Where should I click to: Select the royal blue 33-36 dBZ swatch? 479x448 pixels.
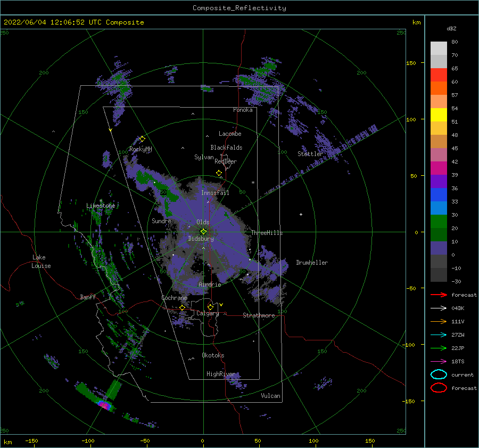[x=439, y=195]
